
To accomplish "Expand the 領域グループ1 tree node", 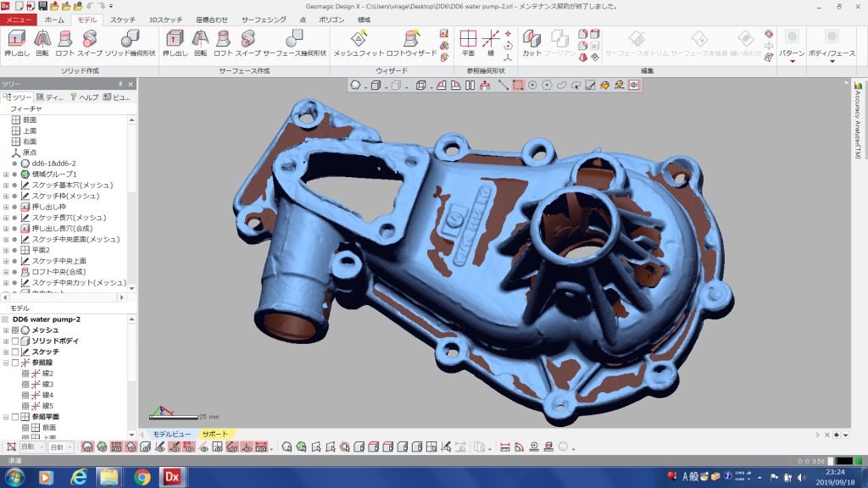I will pos(6,175).
